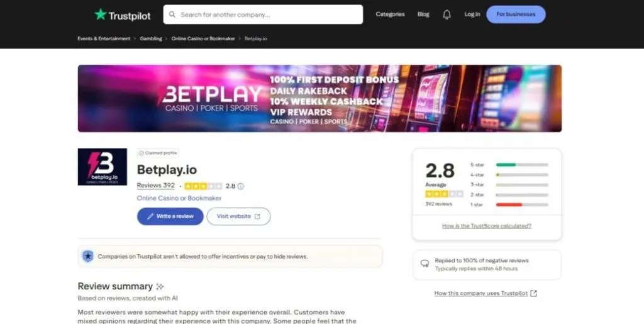Screen dimensions: 644x324
Task: Open the notifications bell icon
Action: pyautogui.click(x=447, y=14)
